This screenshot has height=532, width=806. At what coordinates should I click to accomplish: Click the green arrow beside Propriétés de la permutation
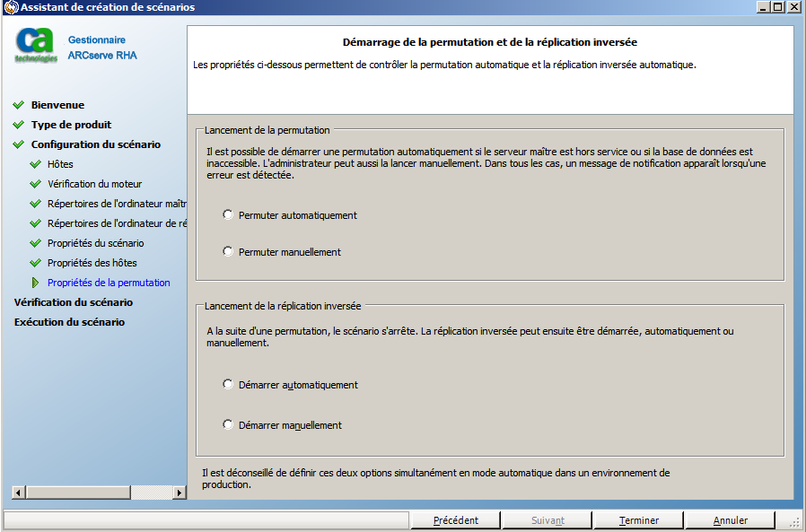(x=35, y=283)
